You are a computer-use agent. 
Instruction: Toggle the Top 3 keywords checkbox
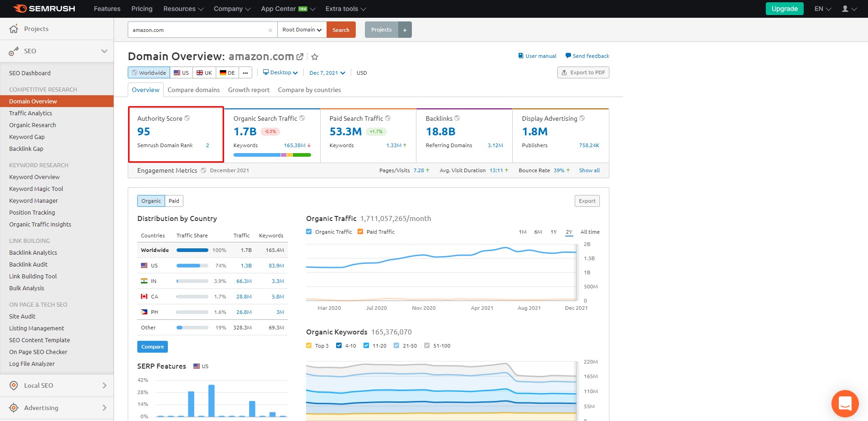(x=309, y=345)
